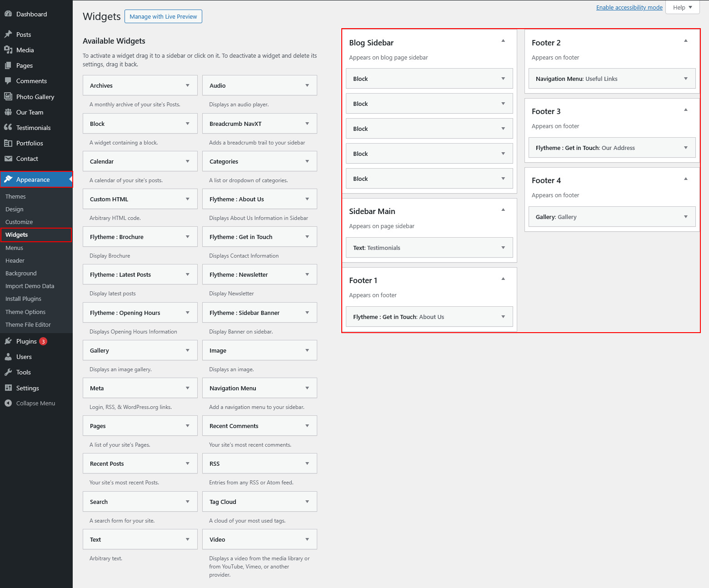Toggle the Sidebar Main panel arrow

[503, 210]
